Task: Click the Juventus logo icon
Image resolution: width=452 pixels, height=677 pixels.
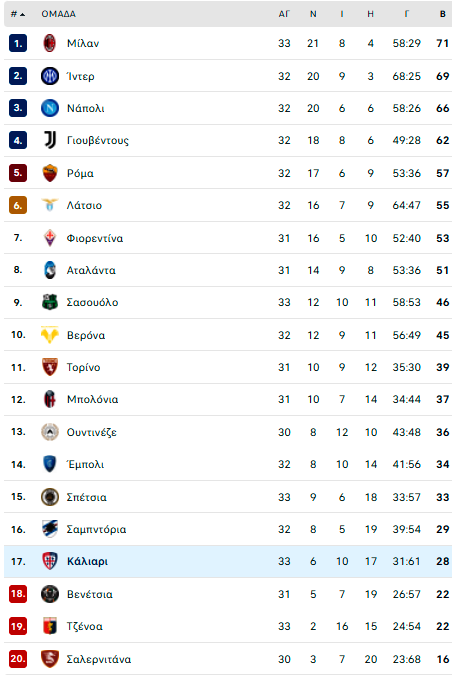Action: click(x=50, y=140)
